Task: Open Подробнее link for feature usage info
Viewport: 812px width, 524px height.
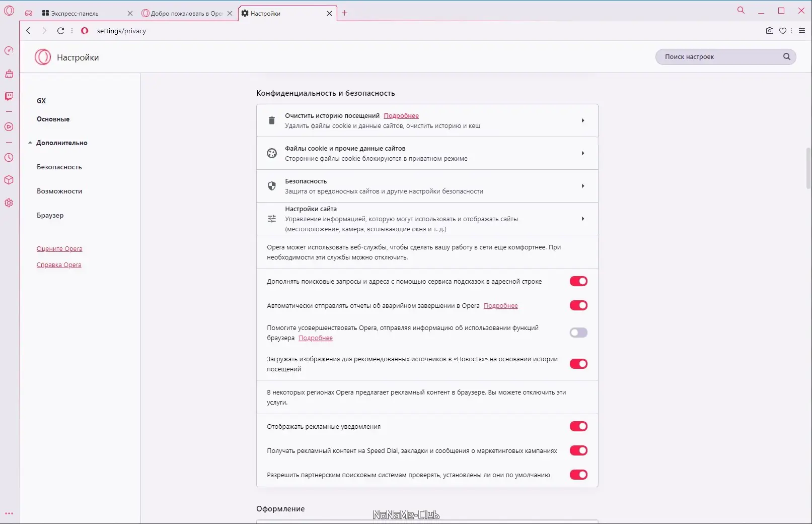Action: coord(316,338)
